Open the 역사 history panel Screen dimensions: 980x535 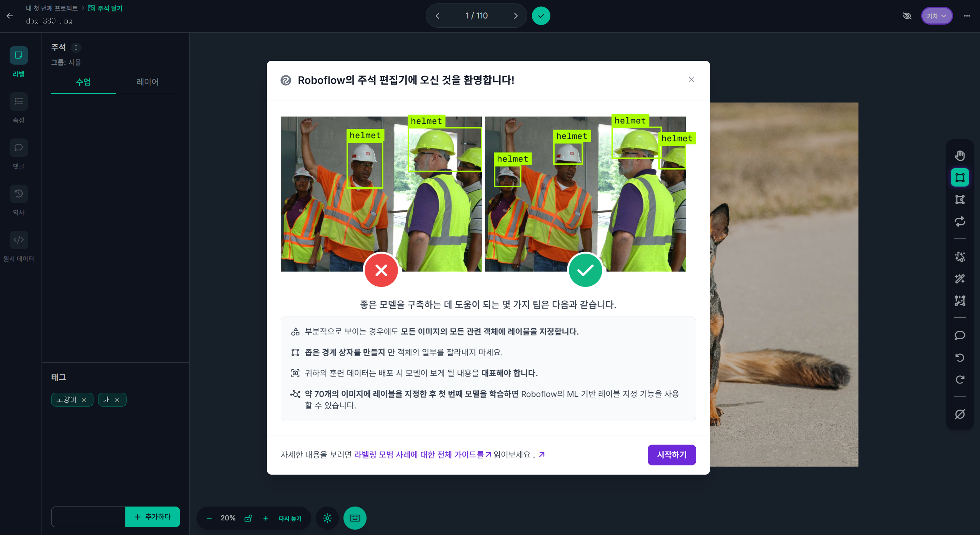[18, 194]
